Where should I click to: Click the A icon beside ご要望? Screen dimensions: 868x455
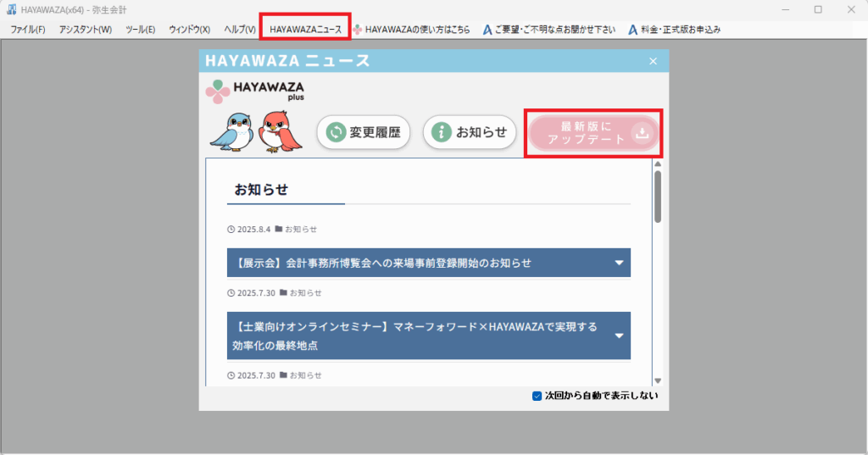pyautogui.click(x=487, y=30)
